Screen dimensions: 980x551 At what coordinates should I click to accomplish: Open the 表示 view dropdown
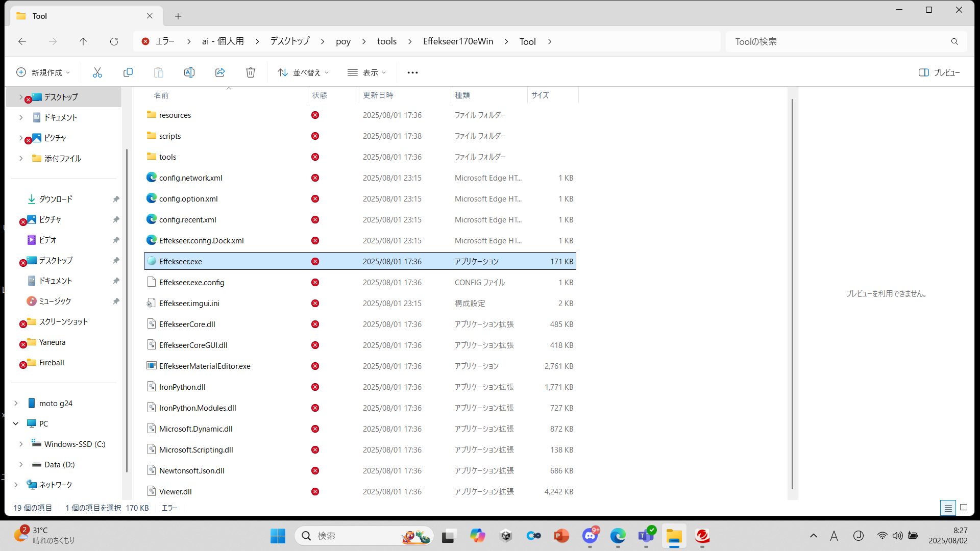pos(366,72)
